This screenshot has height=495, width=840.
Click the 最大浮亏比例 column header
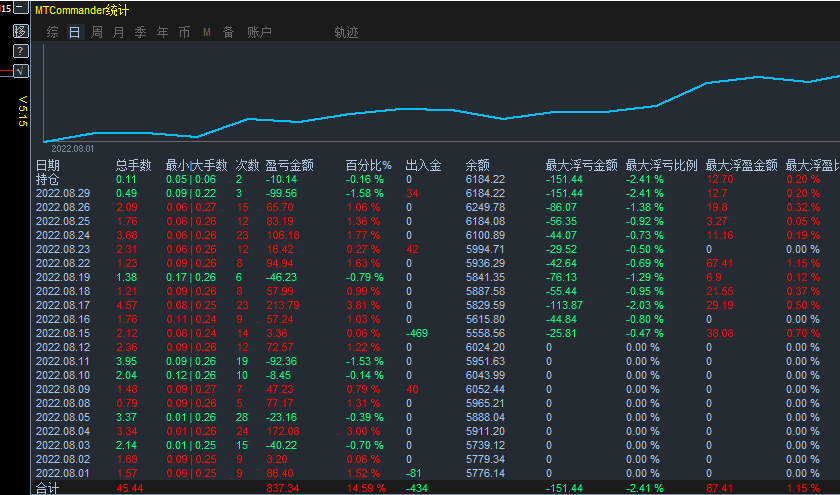[x=662, y=165]
